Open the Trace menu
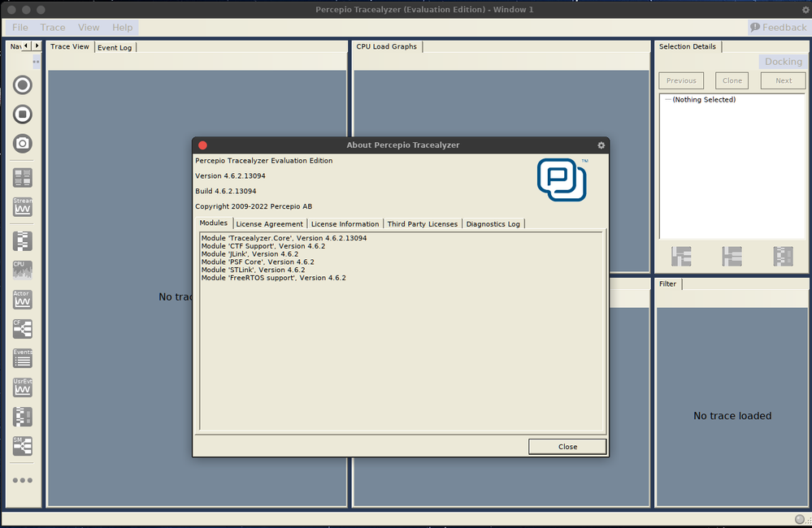The image size is (812, 528). pos(53,28)
